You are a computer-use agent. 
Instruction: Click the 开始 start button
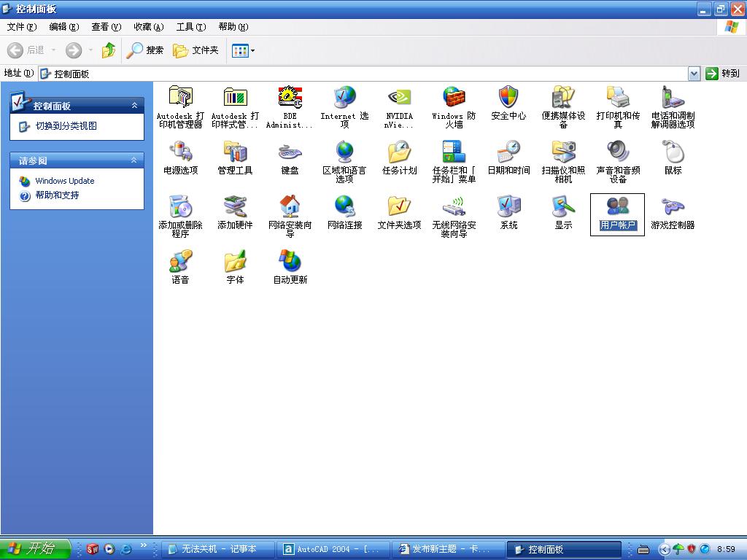[34, 548]
